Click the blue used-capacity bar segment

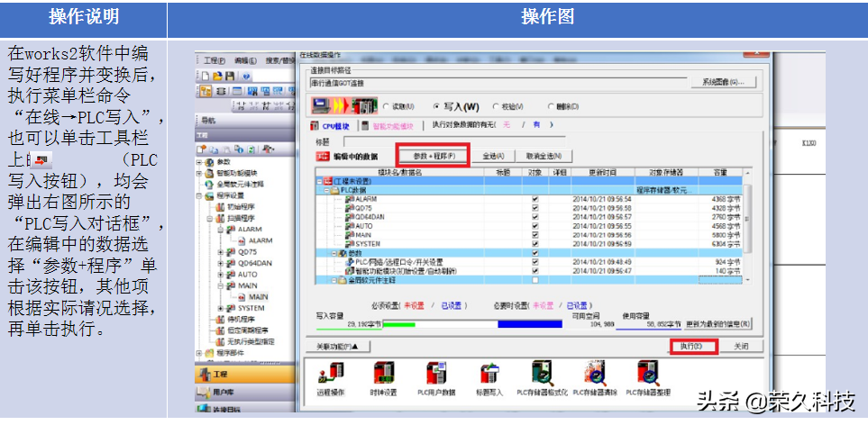(x=530, y=324)
